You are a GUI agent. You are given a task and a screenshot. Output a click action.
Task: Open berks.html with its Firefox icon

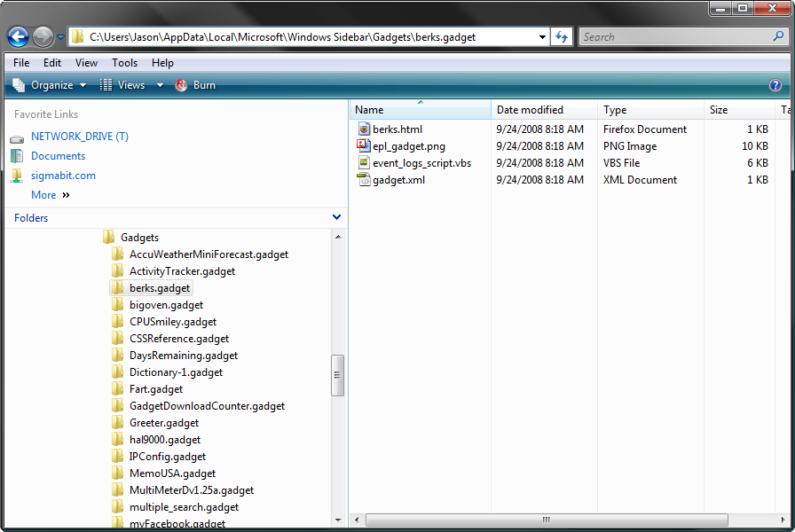(363, 129)
